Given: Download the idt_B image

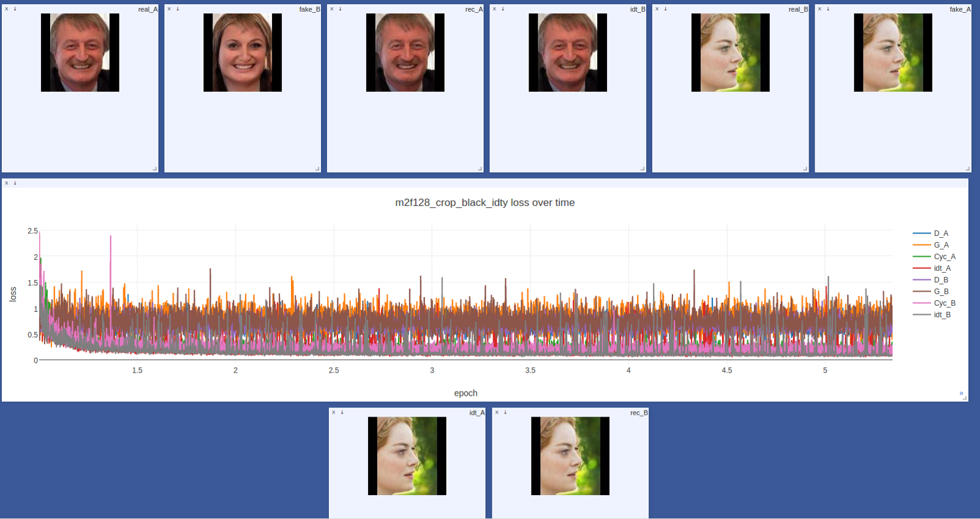Looking at the screenshot, I should point(503,9).
